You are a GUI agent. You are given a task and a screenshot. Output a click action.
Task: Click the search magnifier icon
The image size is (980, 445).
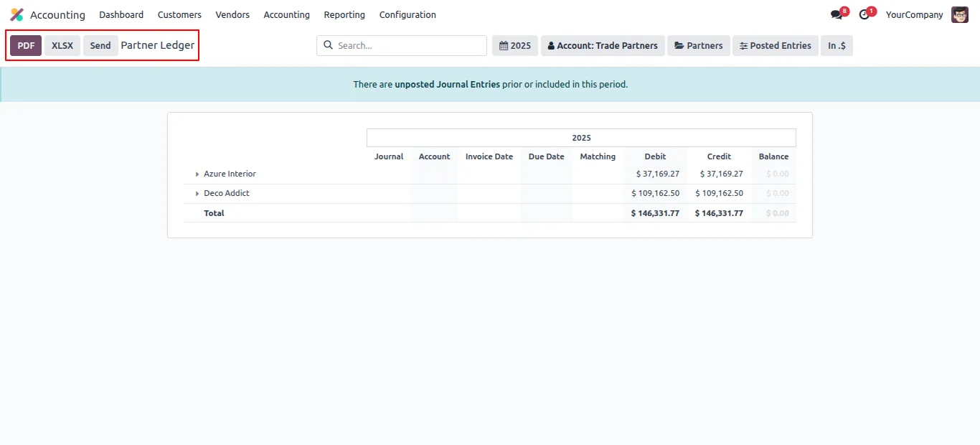click(329, 45)
